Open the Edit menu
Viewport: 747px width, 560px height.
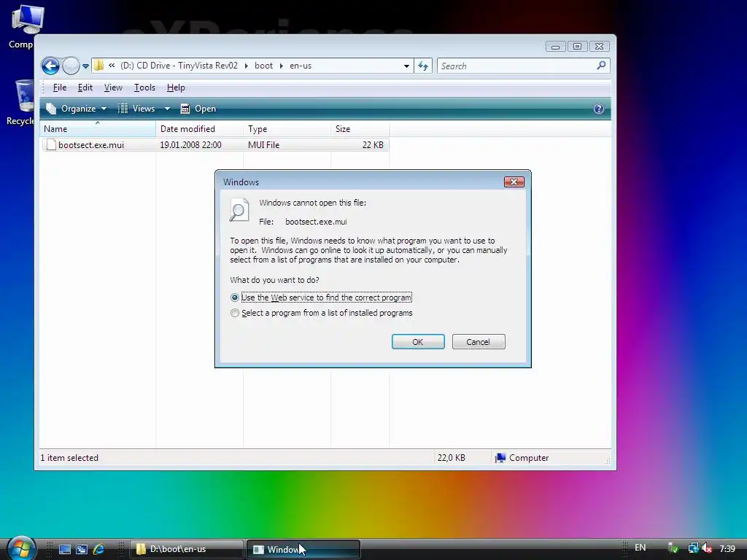pos(85,87)
